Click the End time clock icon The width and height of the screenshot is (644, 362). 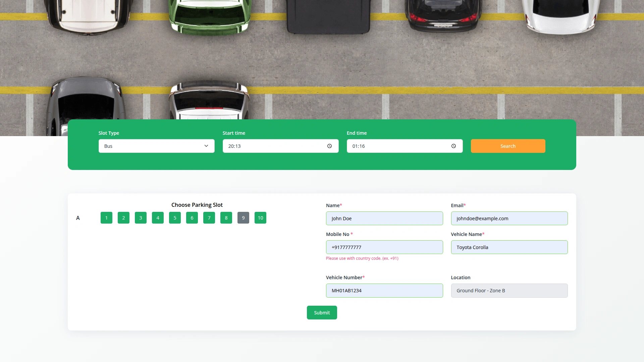coord(453,146)
